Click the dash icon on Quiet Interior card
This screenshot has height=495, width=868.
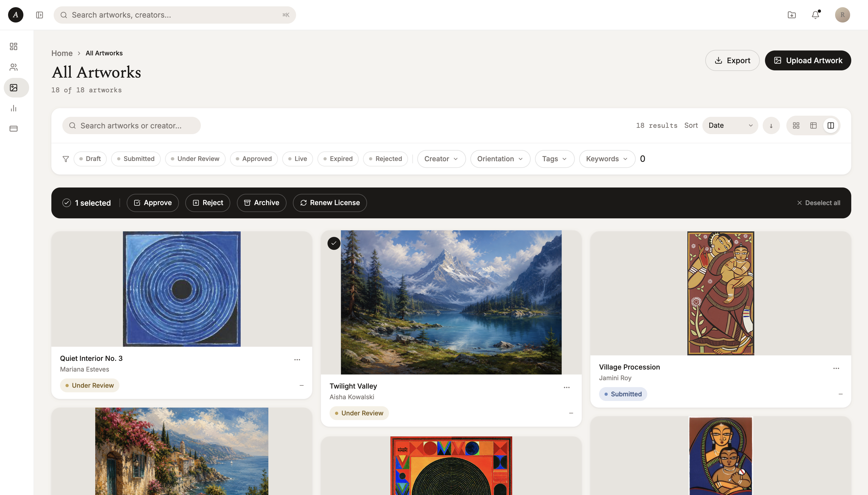pyautogui.click(x=301, y=385)
